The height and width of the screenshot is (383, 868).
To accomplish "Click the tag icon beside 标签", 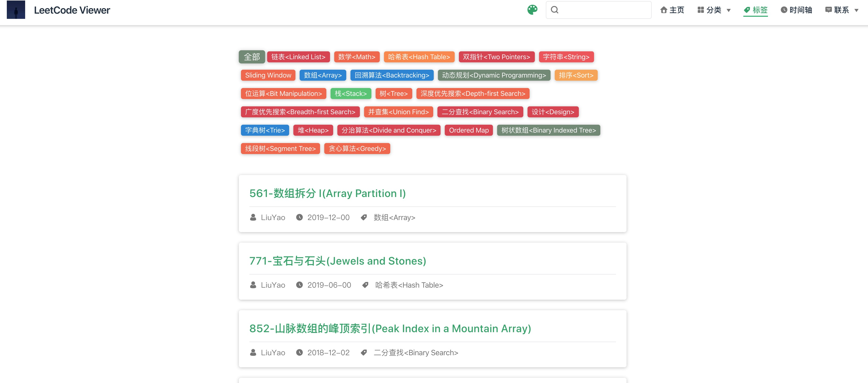I will (747, 10).
